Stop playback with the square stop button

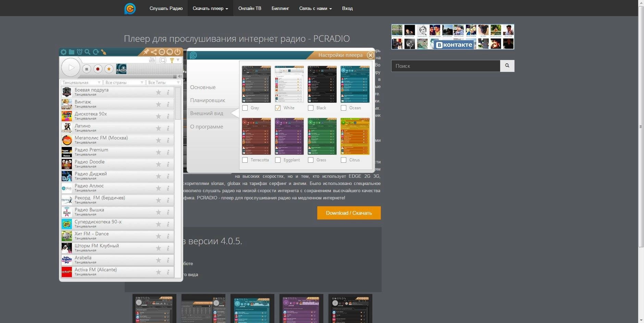(x=87, y=69)
